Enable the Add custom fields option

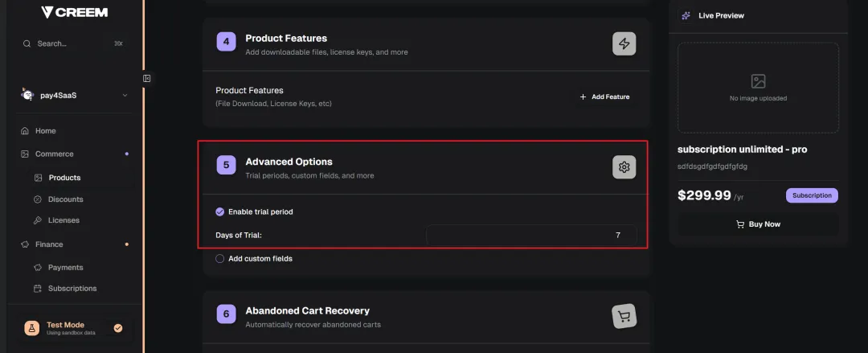point(220,259)
